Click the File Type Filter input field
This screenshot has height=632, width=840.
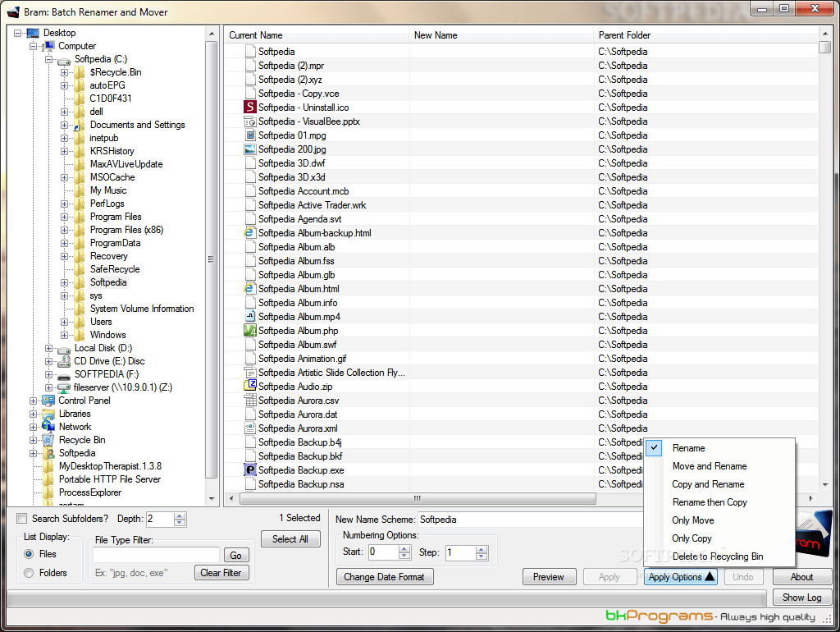(156, 555)
